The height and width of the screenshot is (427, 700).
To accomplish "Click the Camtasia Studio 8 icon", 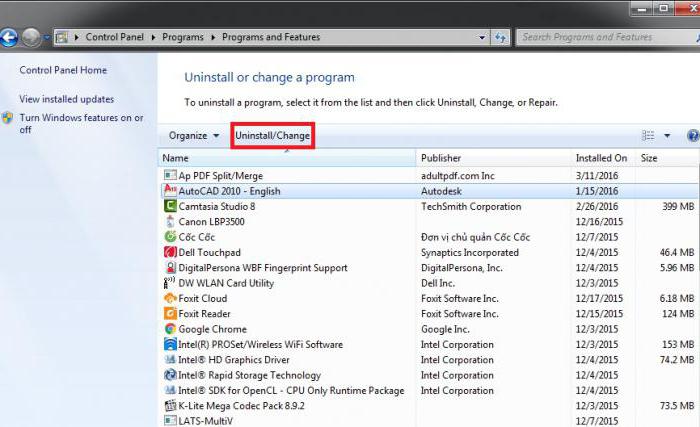I will (x=169, y=206).
